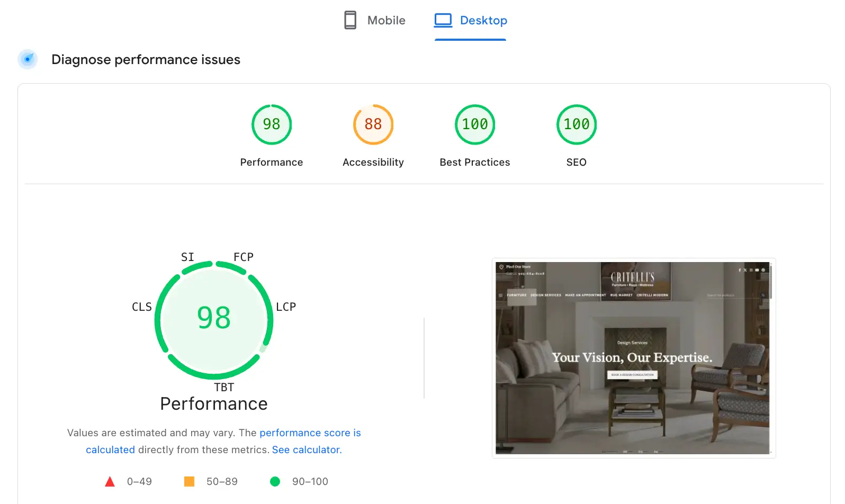This screenshot has height=504, width=845.
Task: Click the blue radar icon beside Diagnose heading
Action: (28, 59)
